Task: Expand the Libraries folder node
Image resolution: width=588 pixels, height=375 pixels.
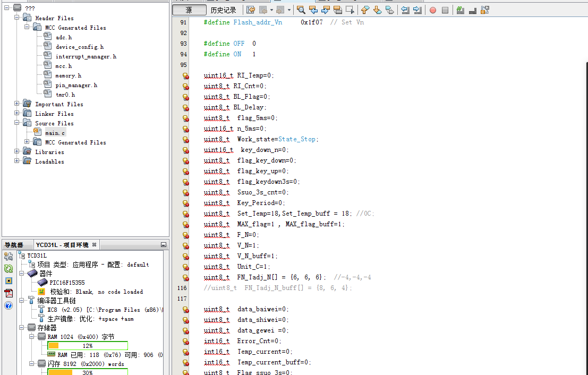Action: tap(17, 152)
